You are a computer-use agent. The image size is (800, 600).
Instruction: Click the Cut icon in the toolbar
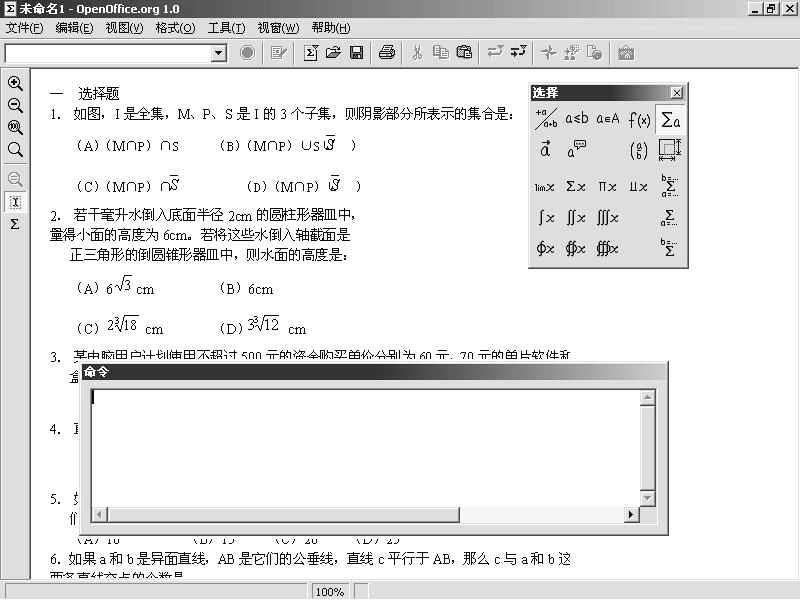point(419,53)
